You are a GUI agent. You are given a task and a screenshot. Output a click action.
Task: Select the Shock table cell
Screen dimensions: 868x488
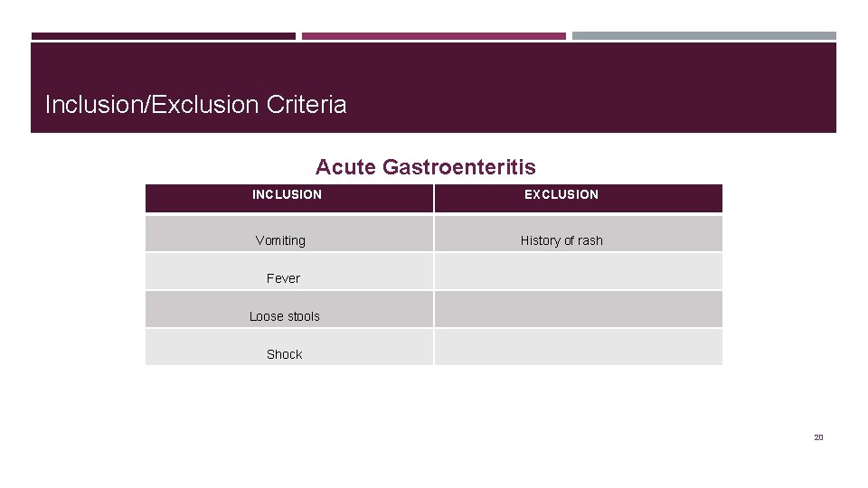284,354
